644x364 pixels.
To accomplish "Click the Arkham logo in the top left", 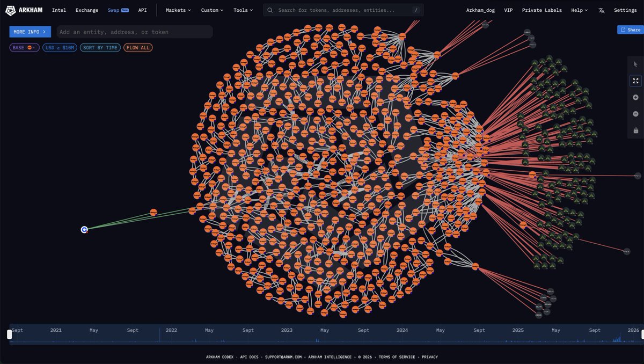I will [23, 10].
